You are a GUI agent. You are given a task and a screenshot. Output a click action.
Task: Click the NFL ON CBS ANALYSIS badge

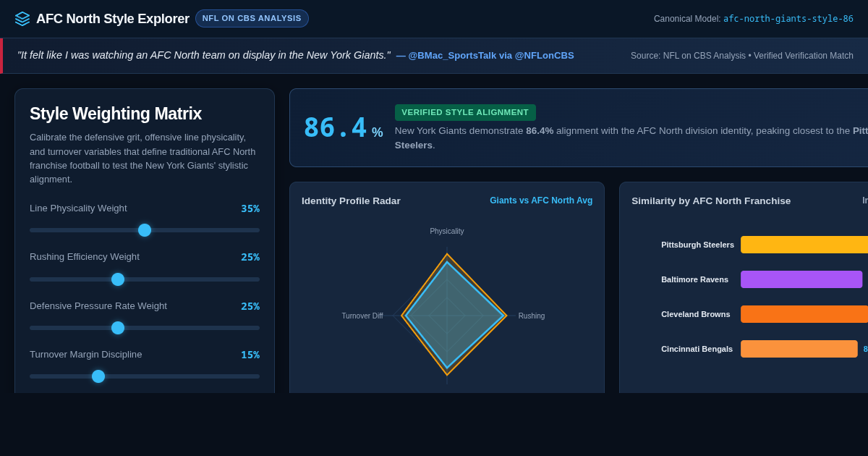[252, 19]
